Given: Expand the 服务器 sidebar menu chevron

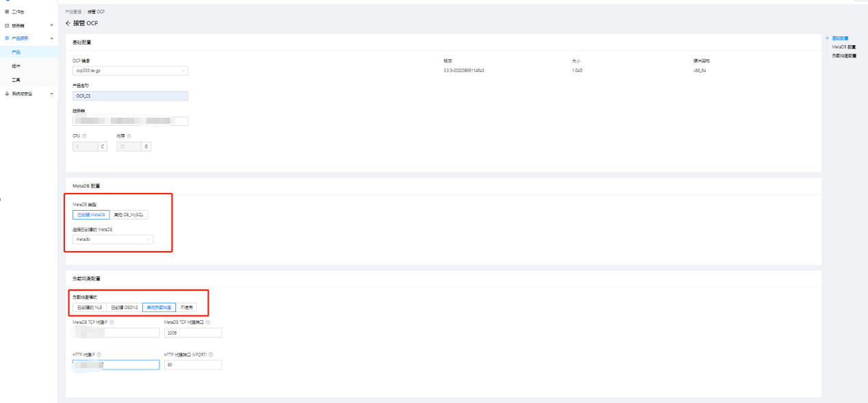Looking at the screenshot, I should [x=52, y=25].
